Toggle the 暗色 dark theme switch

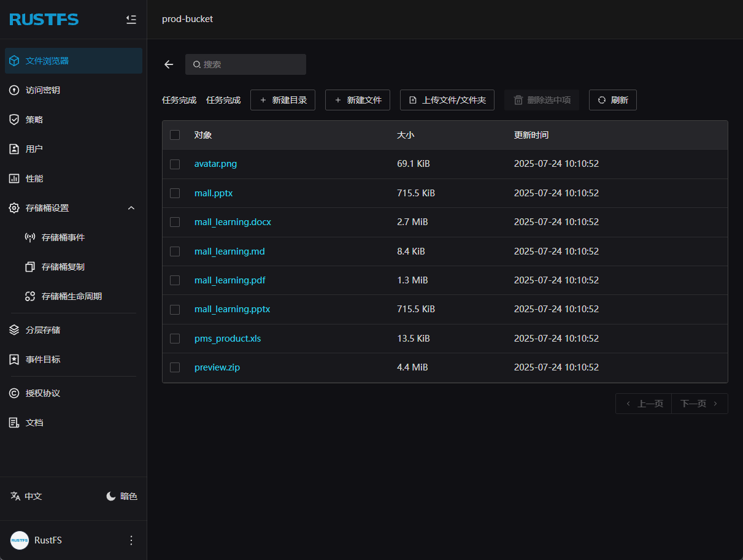pos(121,496)
